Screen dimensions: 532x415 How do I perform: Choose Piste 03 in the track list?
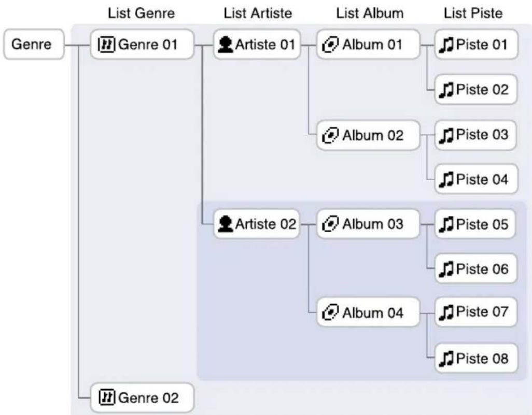point(476,134)
